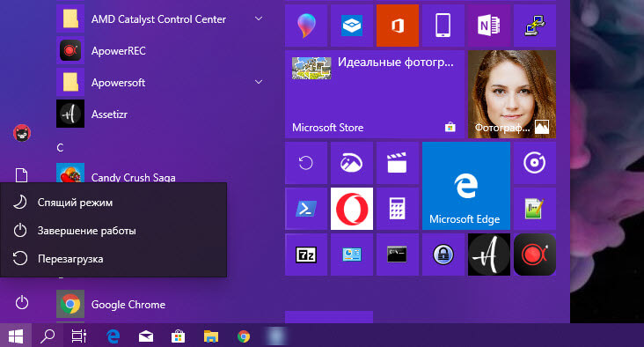Open the Mixed Reality Viewer tile
644x347 pixels.
[352, 26]
